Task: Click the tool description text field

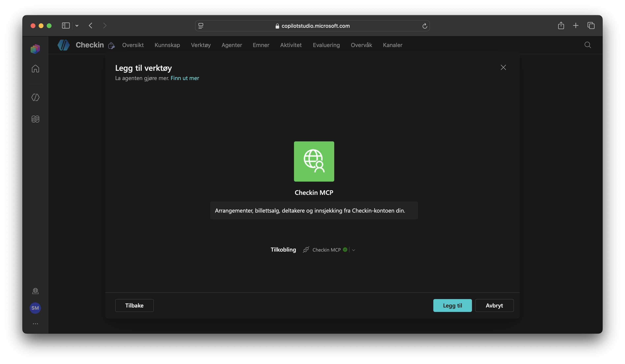Action: (x=314, y=210)
